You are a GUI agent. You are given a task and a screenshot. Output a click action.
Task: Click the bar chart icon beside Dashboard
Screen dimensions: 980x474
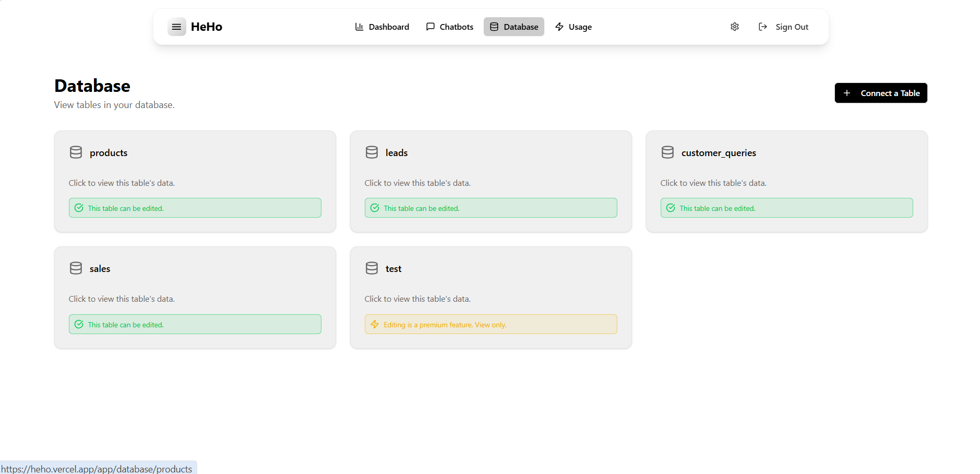coord(359,27)
